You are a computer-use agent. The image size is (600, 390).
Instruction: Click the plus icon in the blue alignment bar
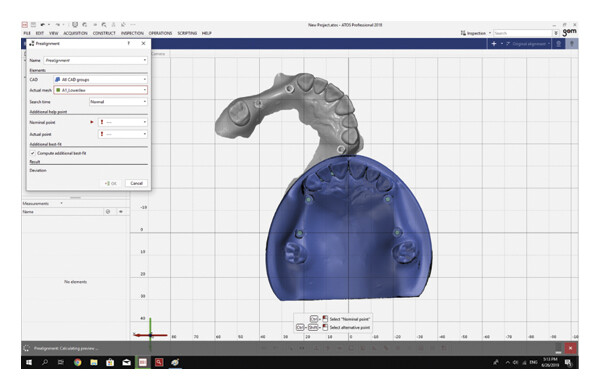point(494,44)
